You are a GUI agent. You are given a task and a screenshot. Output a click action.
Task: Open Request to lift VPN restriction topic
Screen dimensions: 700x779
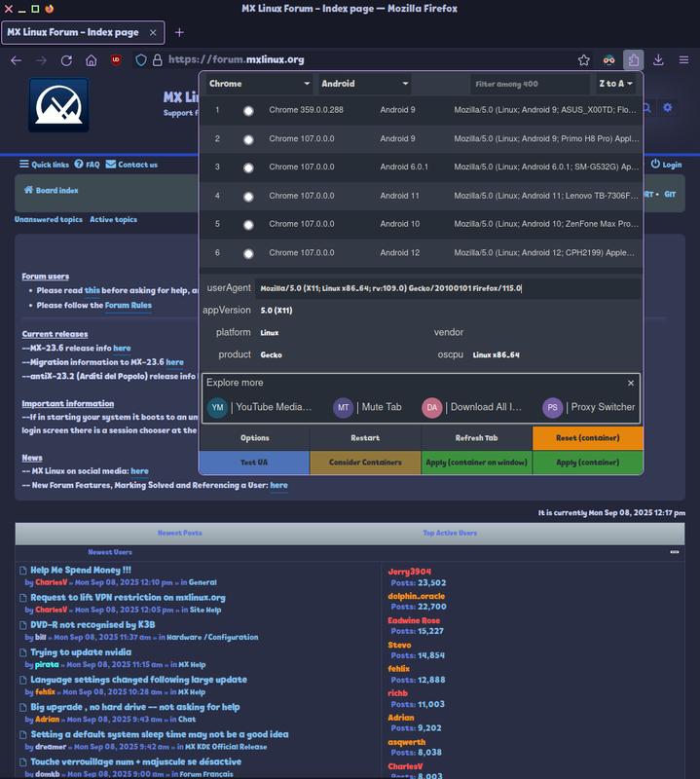128,598
